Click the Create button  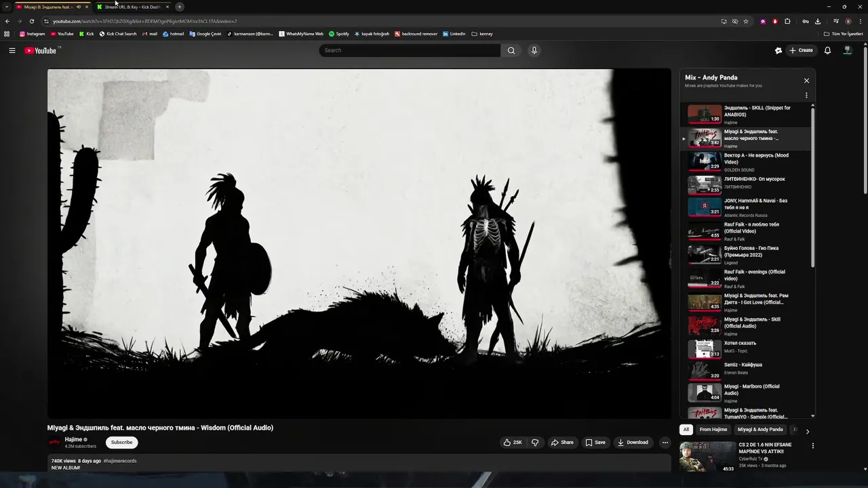click(x=801, y=50)
